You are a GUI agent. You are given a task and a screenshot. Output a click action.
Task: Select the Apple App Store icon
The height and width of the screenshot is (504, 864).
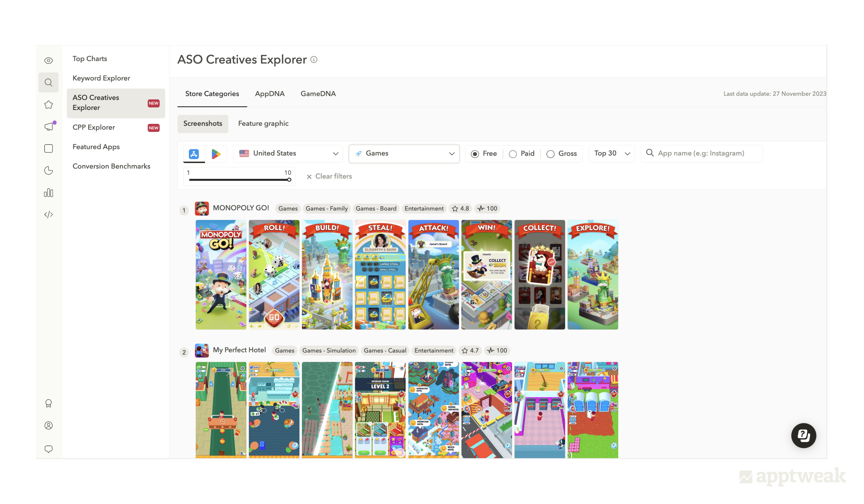[x=194, y=154]
